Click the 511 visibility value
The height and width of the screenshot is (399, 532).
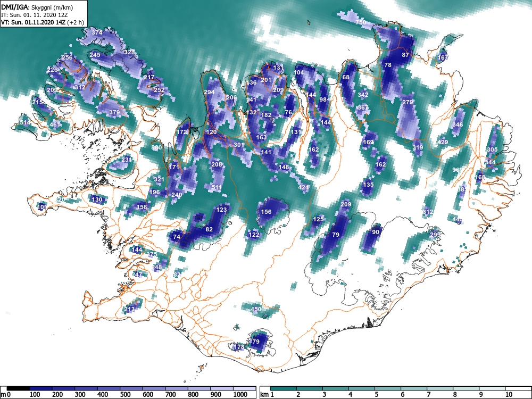coord(217,187)
